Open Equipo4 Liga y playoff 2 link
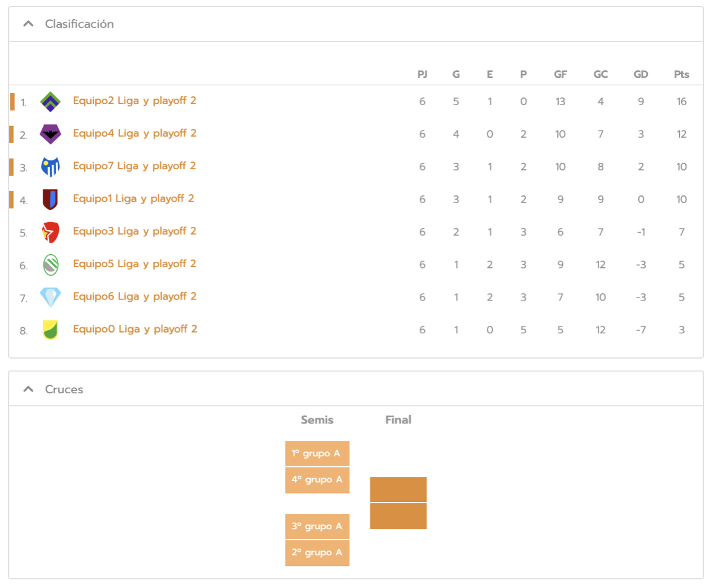712x588 pixels. click(x=134, y=133)
